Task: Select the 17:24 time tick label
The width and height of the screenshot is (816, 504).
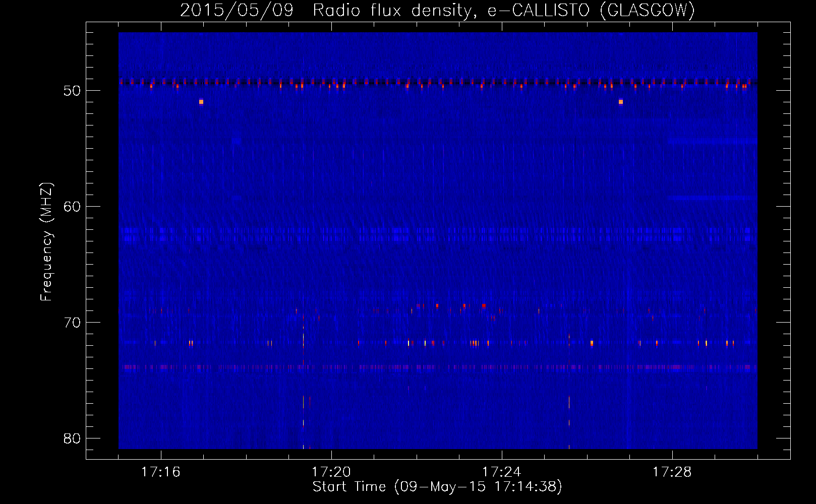Action: pos(502,472)
